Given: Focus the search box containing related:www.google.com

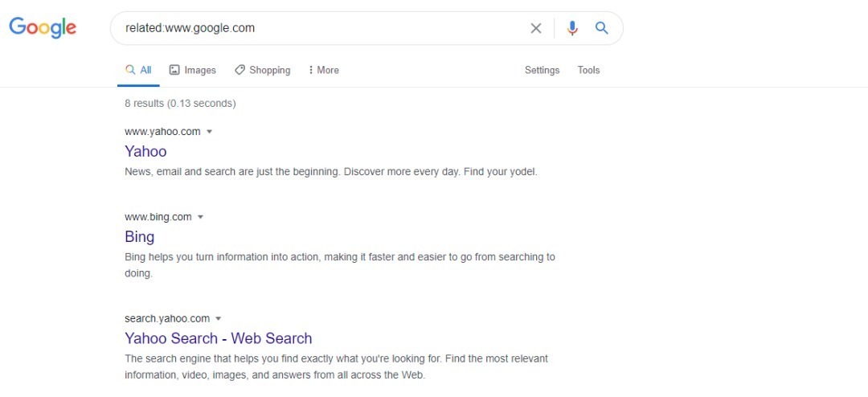Looking at the screenshot, I should [321, 28].
